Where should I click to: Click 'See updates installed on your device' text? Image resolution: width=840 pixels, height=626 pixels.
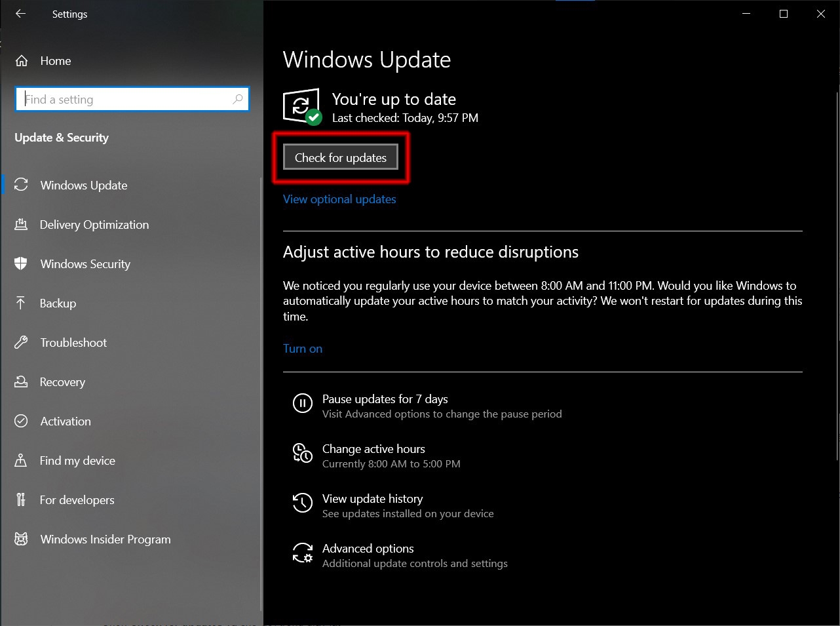[408, 514]
